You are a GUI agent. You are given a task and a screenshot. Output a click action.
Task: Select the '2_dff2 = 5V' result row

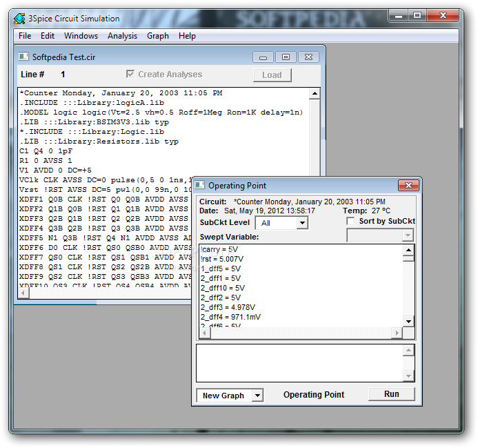221,298
